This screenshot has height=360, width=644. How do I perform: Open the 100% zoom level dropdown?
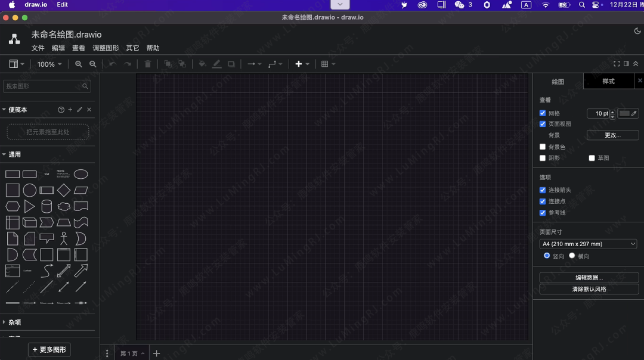click(x=49, y=64)
